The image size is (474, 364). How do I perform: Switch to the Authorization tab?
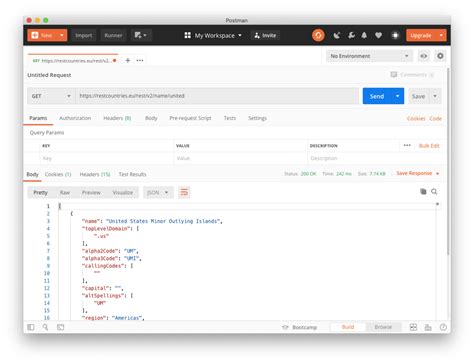coord(75,118)
